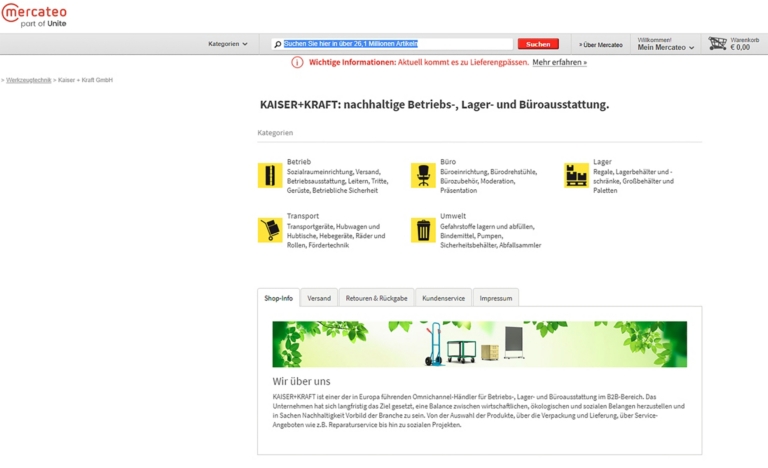Click the search magnifier icon
The image size is (768, 468).
[278, 44]
